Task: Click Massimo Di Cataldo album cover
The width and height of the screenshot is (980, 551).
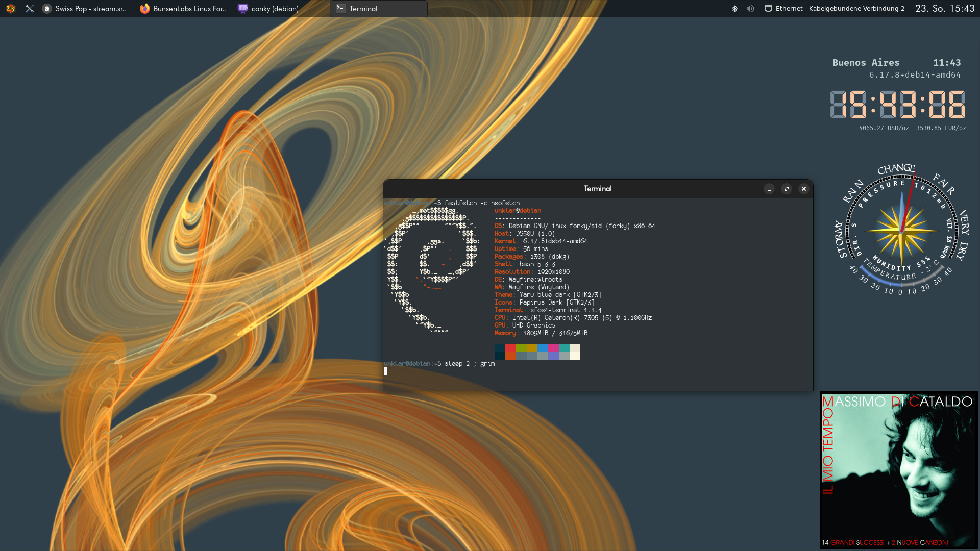Action: 899,470
